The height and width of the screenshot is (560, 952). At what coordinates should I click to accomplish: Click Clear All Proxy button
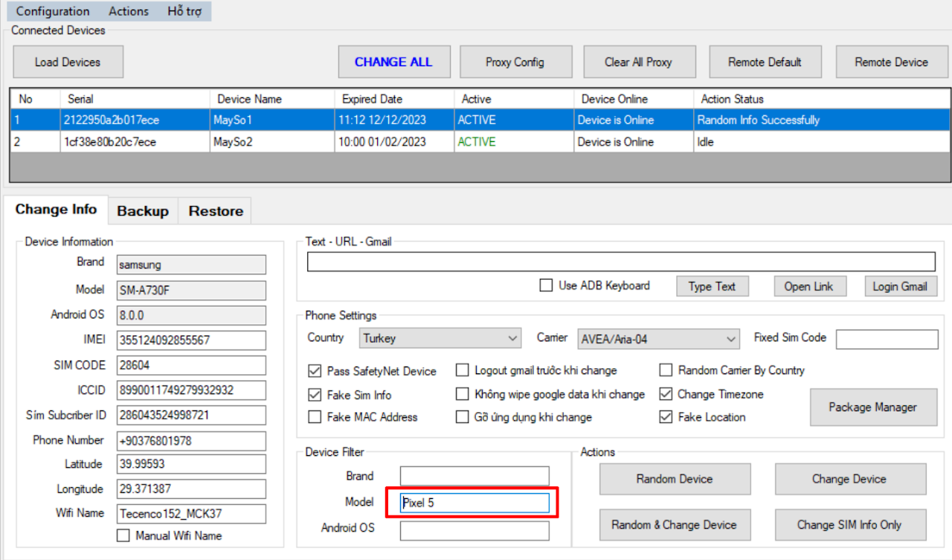point(639,62)
